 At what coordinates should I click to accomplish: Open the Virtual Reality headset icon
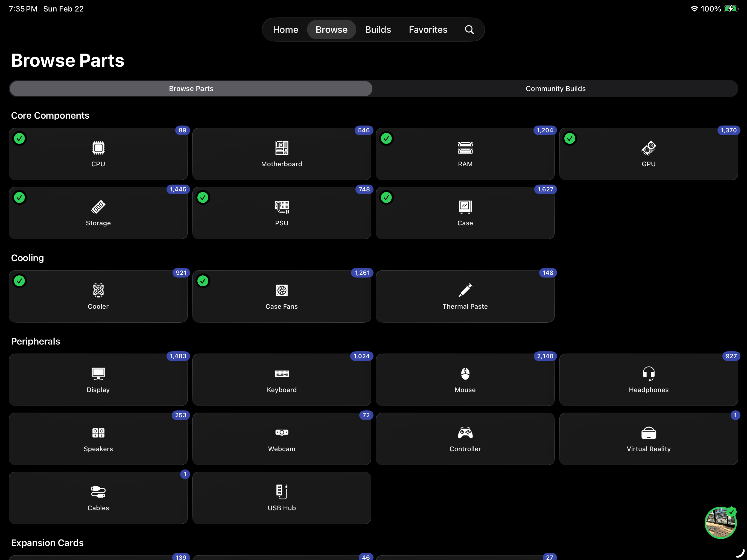[x=648, y=433]
